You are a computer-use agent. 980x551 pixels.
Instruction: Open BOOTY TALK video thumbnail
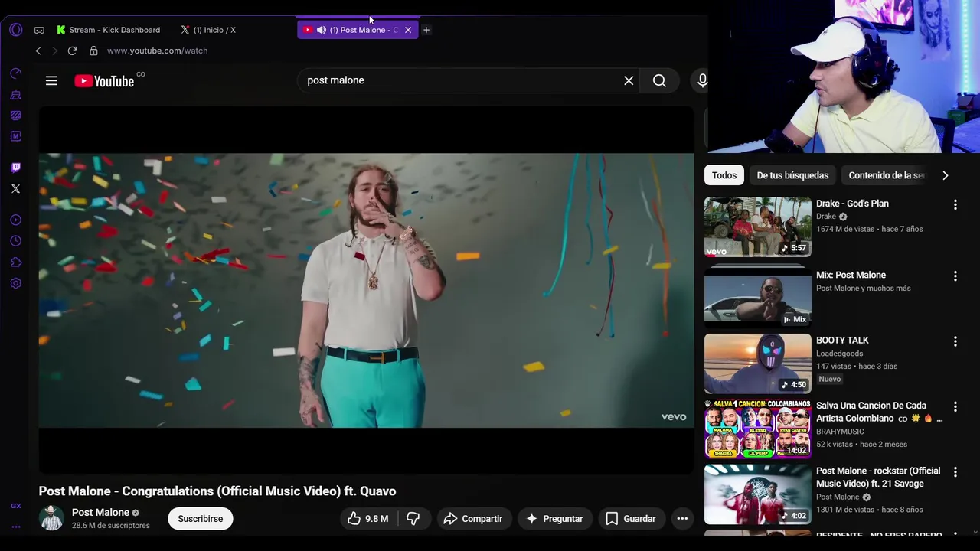coord(757,364)
